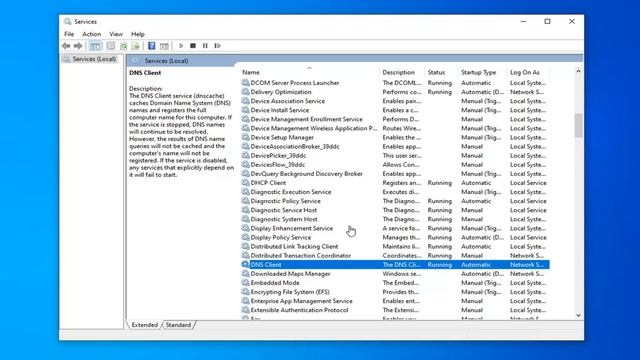640x360 pixels.
Task: Click the scrollbar down arrow
Action: pos(578,316)
